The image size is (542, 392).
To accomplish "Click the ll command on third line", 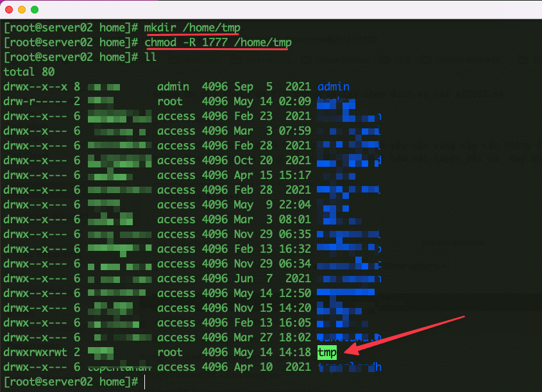I will click(x=151, y=57).
